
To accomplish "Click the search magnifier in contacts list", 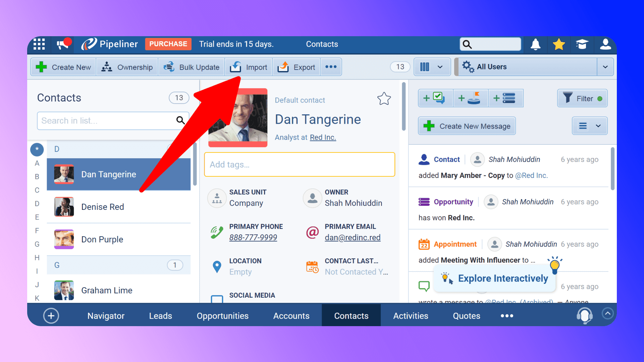I will [180, 121].
